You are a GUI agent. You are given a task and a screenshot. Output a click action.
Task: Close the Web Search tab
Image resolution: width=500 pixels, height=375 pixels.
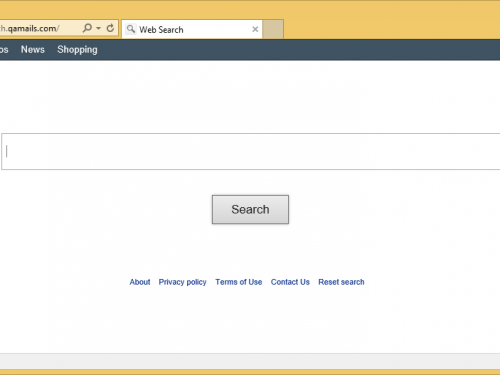[x=255, y=29]
